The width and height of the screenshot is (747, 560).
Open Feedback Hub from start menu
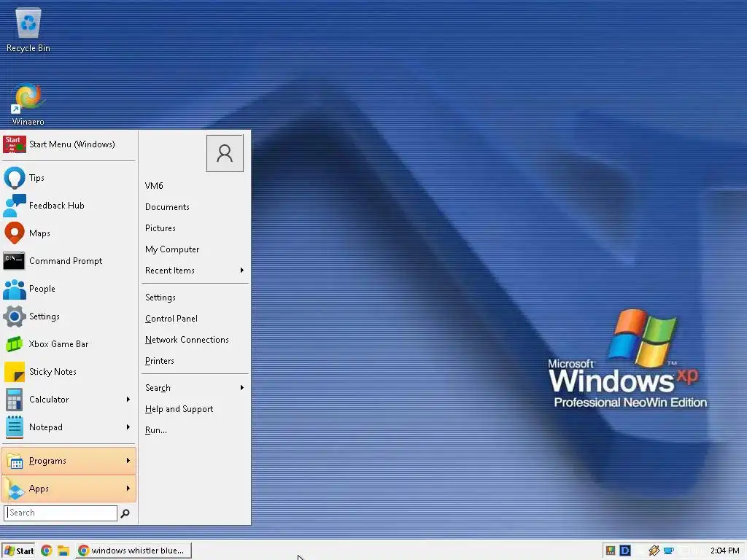(69, 205)
